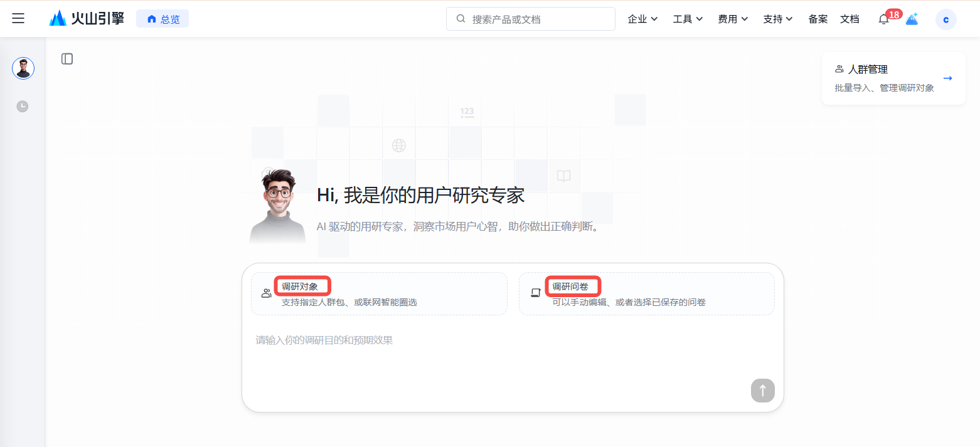Open the 备案 link
Screen dimensions: 980x447
(x=818, y=19)
